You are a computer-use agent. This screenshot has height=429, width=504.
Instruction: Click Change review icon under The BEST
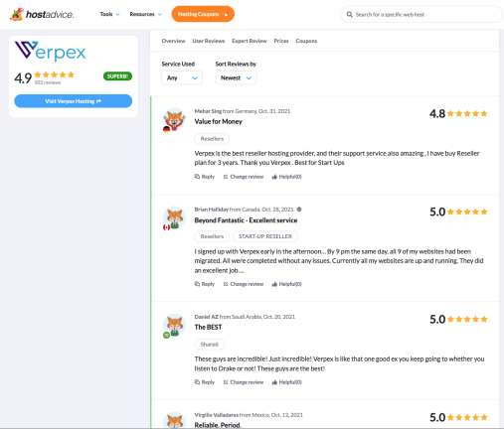226,382
